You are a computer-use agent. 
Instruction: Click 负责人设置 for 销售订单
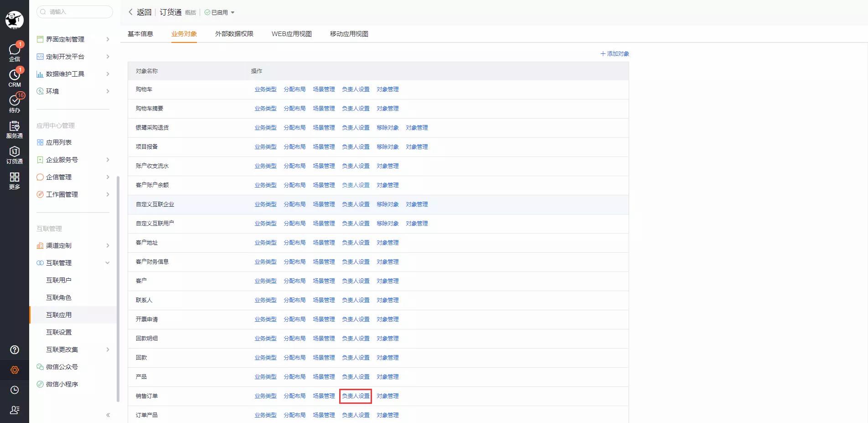[x=356, y=396]
